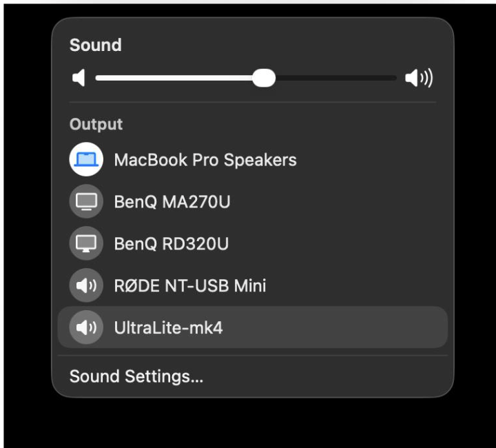Click the monitor icon beside BenQ MA270U
The width and height of the screenshot is (496, 448).
(86, 202)
